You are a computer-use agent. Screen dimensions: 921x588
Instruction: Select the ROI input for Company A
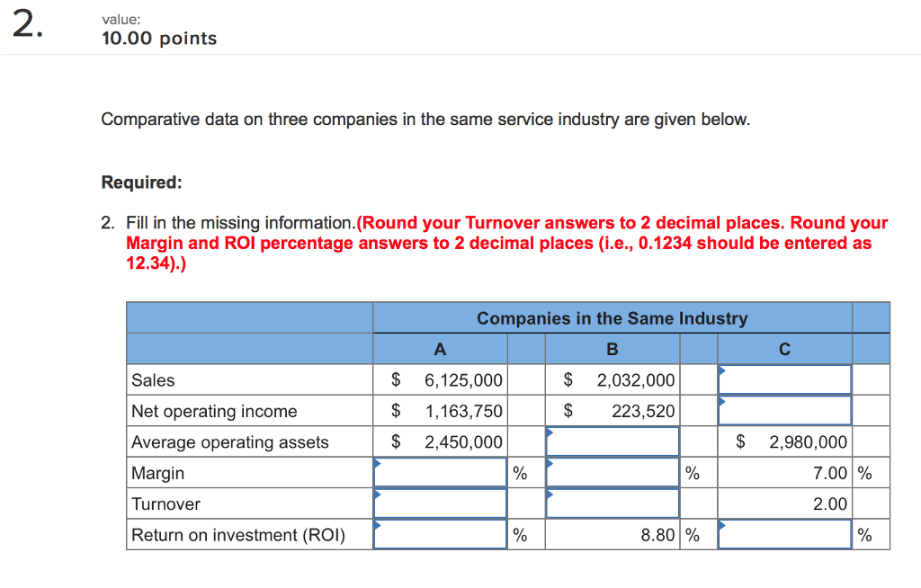click(440, 534)
